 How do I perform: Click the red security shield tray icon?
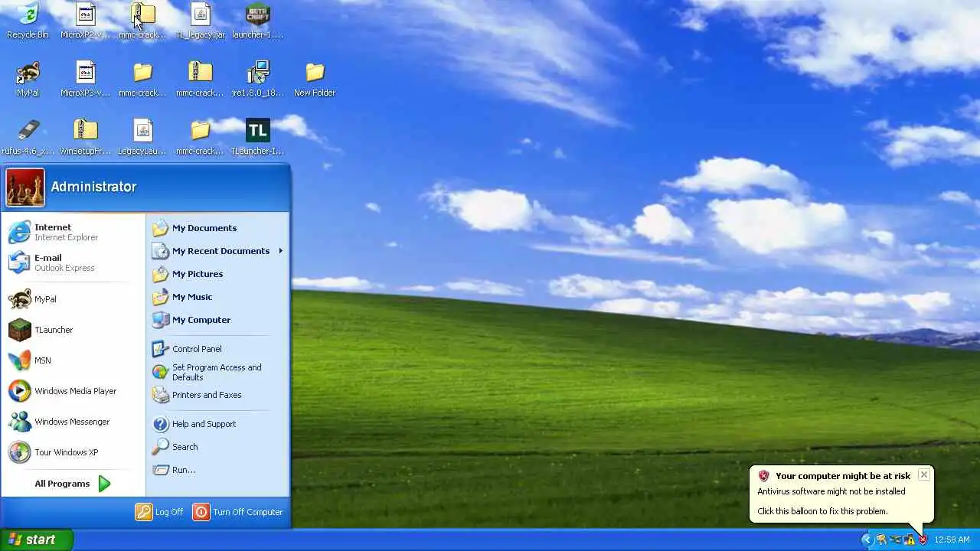[x=923, y=540]
